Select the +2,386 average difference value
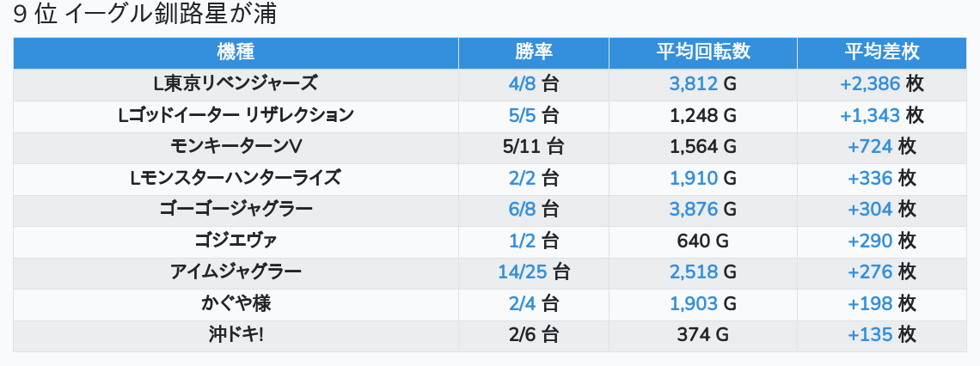The image size is (980, 366). point(870,84)
